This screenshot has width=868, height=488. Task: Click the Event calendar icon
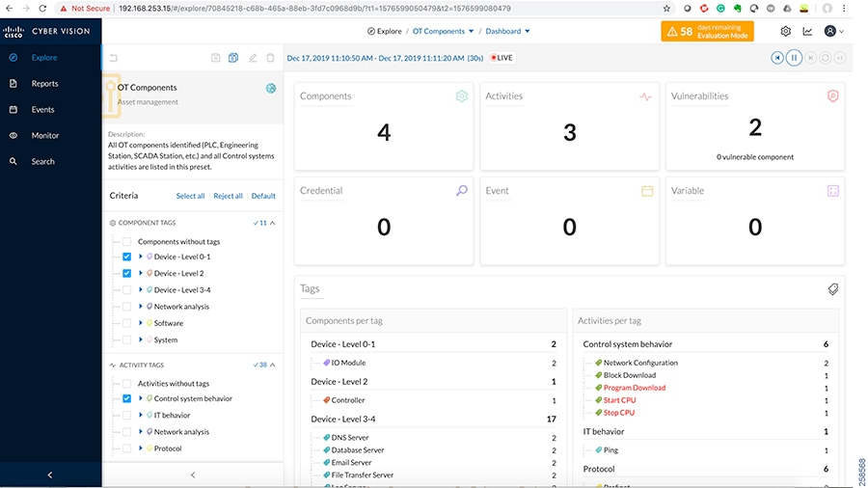[647, 191]
